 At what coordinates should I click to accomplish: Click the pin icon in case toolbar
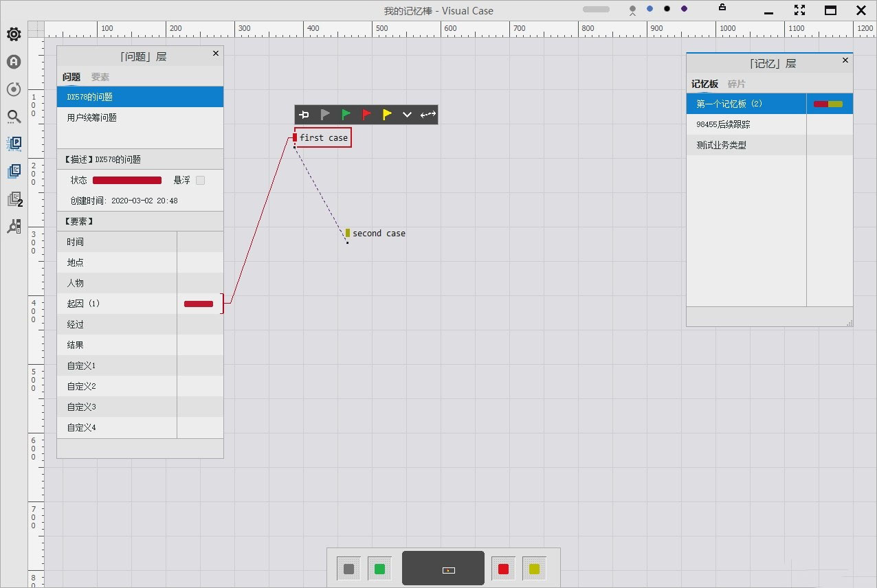point(304,115)
